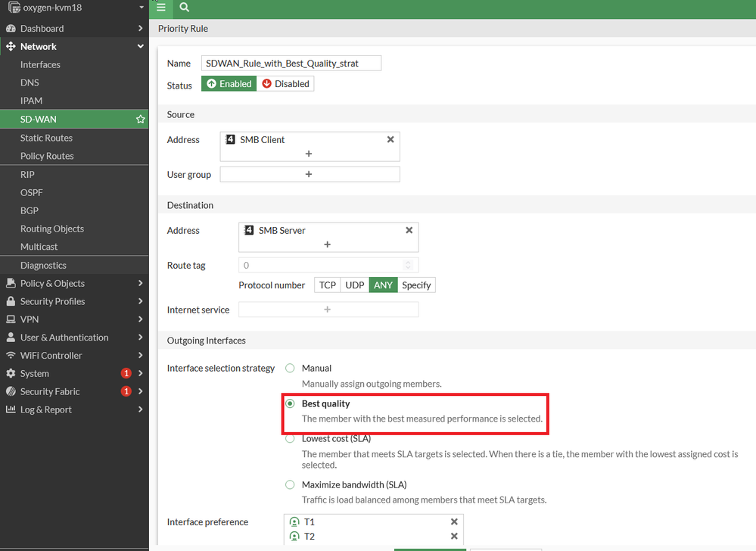
Task: Click the oxygen-kvm18 device icon
Action: pos(14,8)
